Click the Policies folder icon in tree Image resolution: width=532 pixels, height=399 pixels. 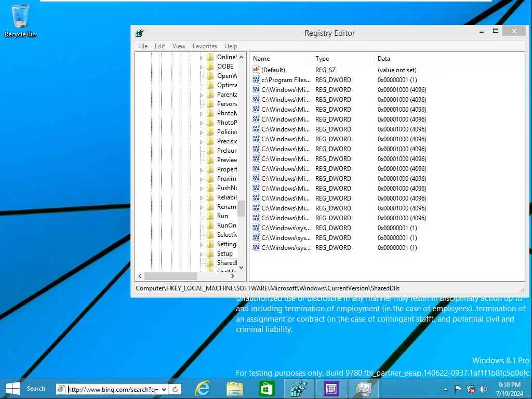pyautogui.click(x=210, y=132)
